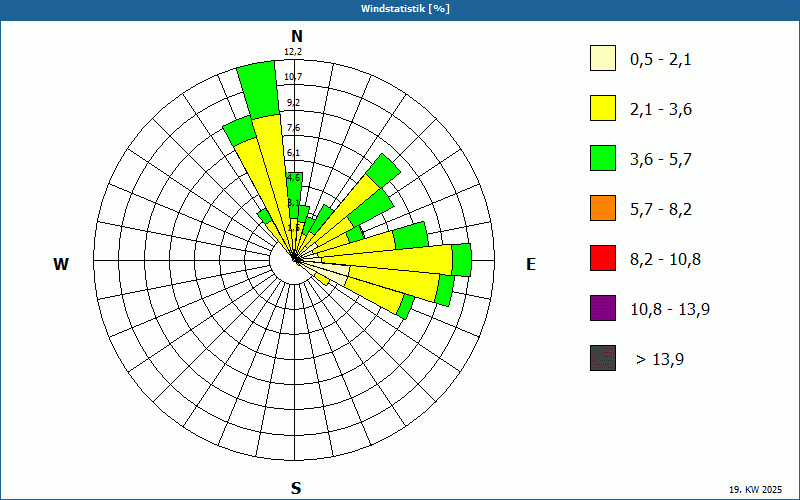
Task: Click the dark gray > 13,9 swatch
Action: pyautogui.click(x=603, y=358)
